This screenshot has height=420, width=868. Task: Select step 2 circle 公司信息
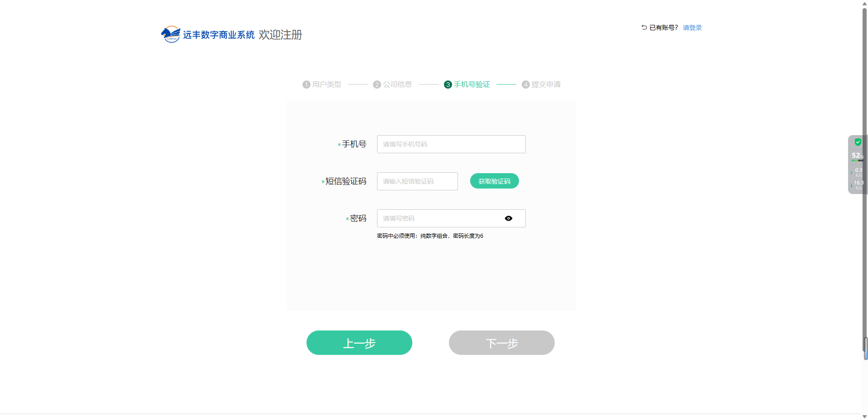click(x=377, y=85)
